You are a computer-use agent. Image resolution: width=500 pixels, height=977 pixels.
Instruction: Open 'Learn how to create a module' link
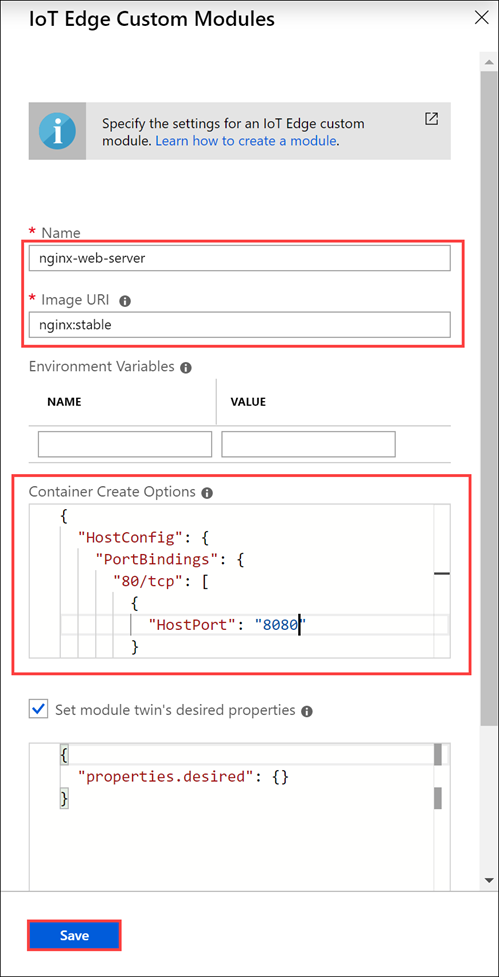pos(246,141)
